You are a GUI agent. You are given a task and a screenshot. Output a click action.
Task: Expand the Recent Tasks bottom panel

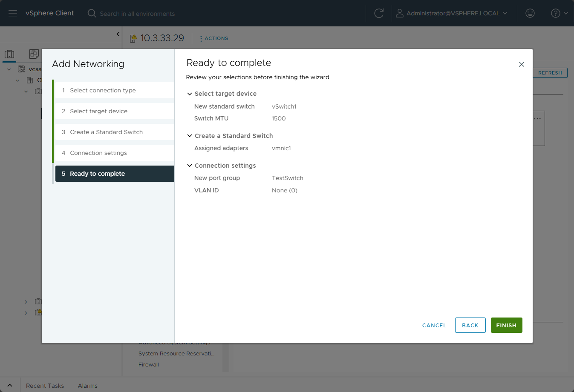click(x=10, y=386)
